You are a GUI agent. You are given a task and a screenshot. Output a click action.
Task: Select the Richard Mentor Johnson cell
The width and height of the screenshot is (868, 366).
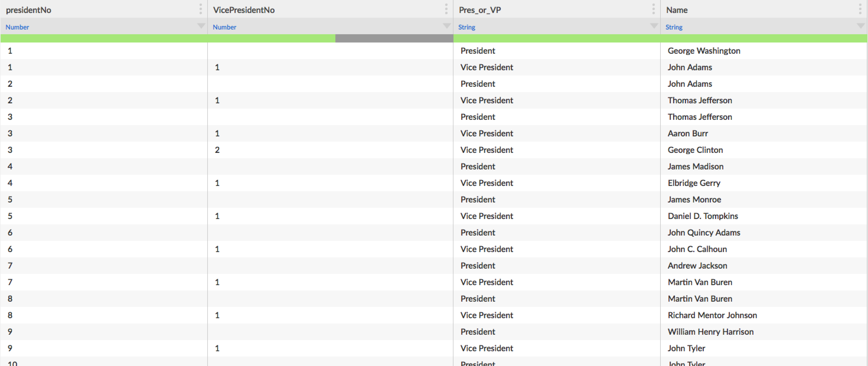click(x=712, y=315)
